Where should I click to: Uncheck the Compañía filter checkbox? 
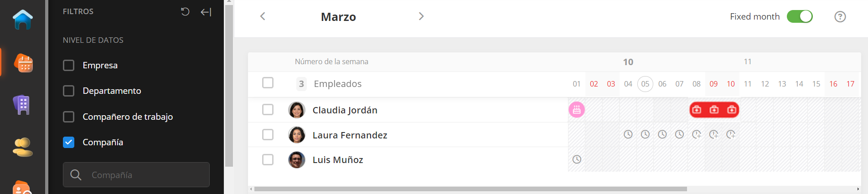[x=69, y=143]
